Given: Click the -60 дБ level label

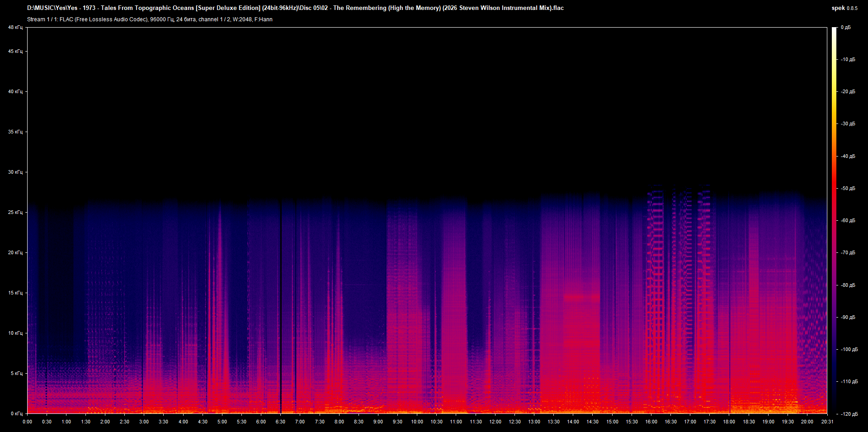Looking at the screenshot, I should pos(848,221).
